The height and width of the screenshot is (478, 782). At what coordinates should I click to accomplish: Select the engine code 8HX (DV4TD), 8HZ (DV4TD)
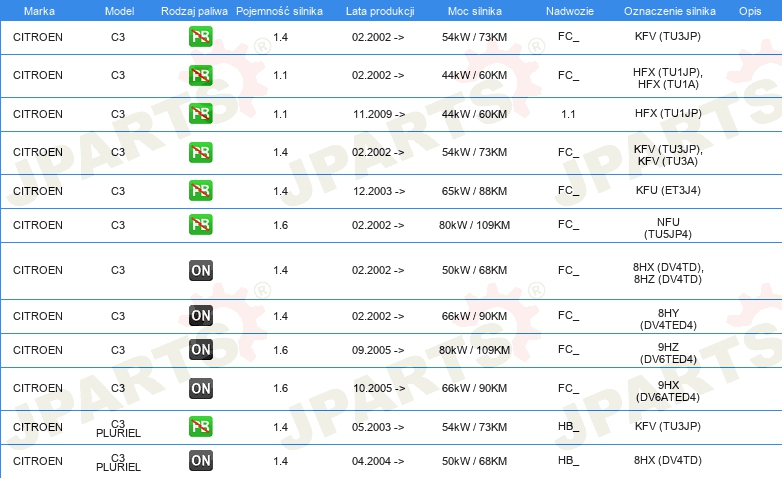pyautogui.click(x=668, y=273)
